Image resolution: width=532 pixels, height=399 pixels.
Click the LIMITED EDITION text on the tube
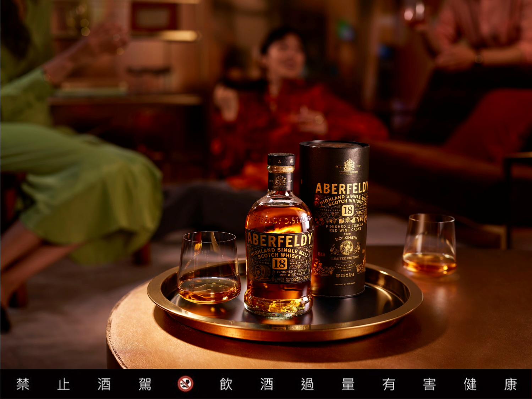click(345, 258)
